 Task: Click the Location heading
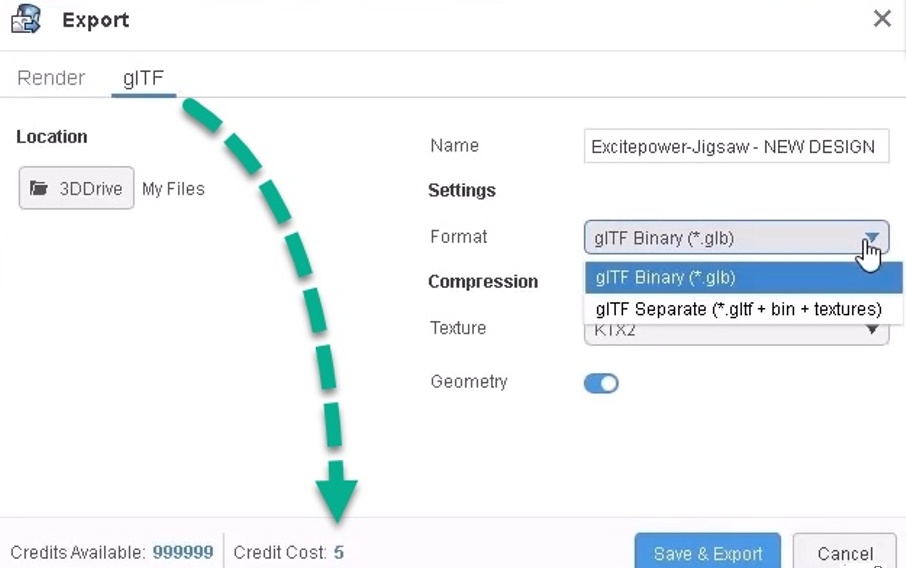click(51, 137)
